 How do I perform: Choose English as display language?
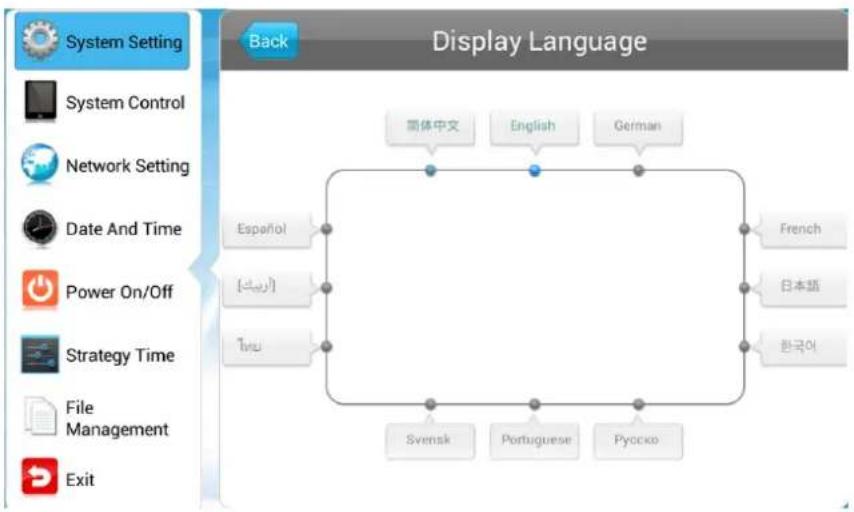(x=534, y=127)
